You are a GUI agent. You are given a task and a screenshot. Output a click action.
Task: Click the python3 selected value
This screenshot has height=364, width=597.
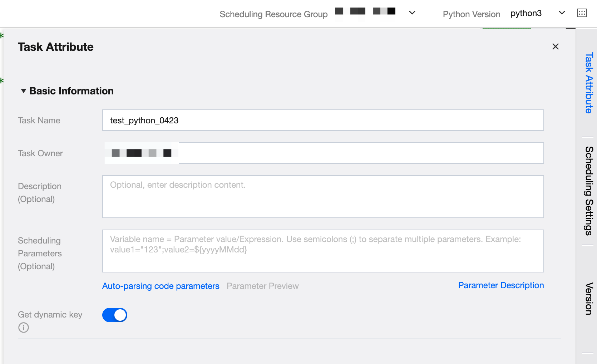coord(526,13)
